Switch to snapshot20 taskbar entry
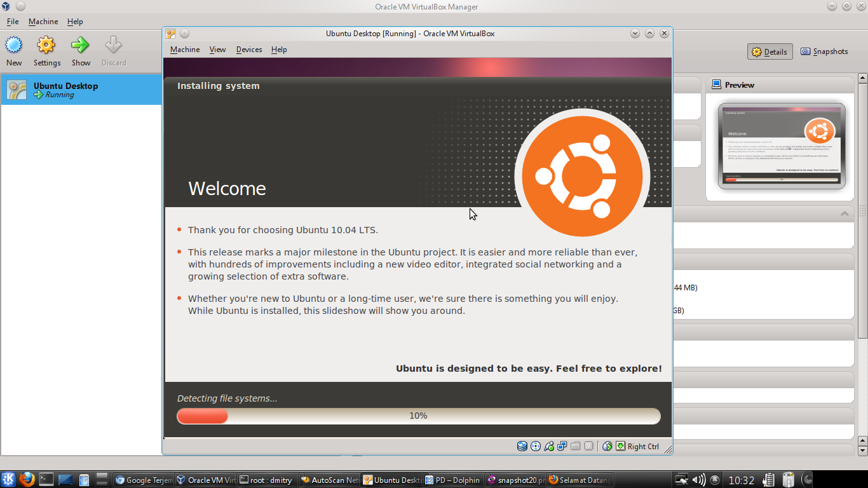 click(515, 480)
